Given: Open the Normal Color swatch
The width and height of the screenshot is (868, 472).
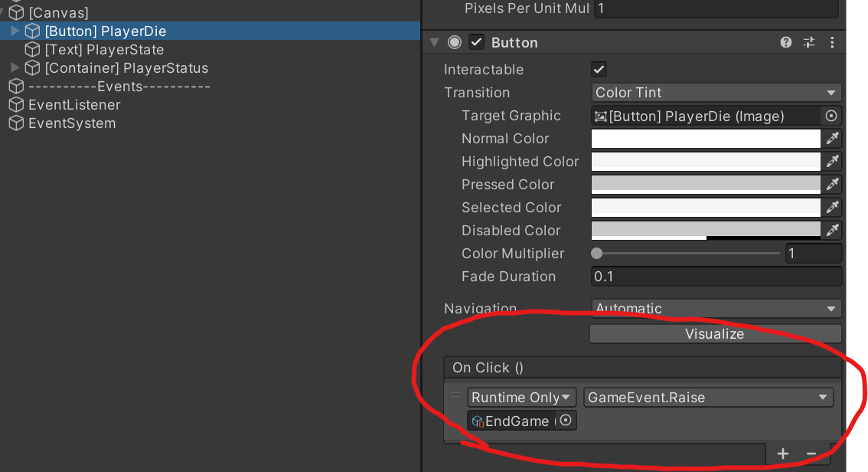Looking at the screenshot, I should [x=706, y=139].
